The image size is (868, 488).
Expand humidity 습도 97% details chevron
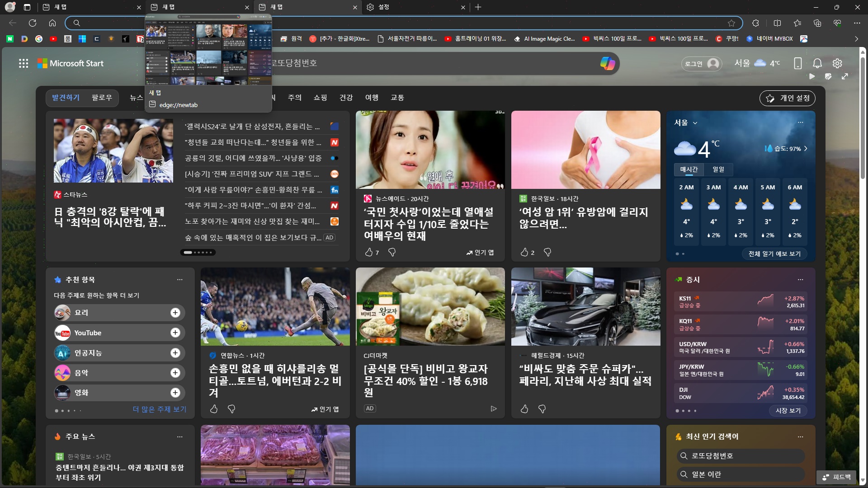(806, 149)
